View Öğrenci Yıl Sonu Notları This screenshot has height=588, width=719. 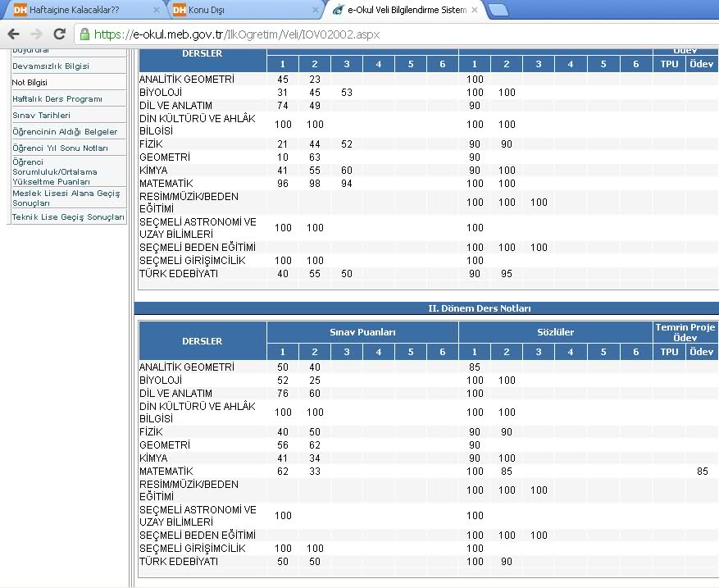(60, 148)
